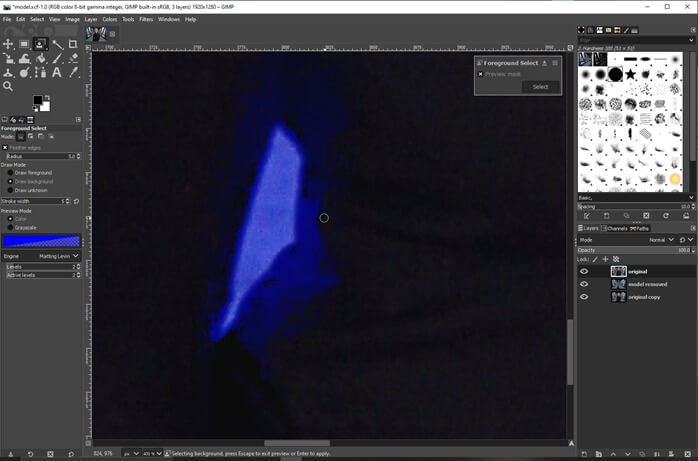Viewport: 698px width, 461px height.
Task: Reset Stroke width to default
Action: tap(77, 201)
